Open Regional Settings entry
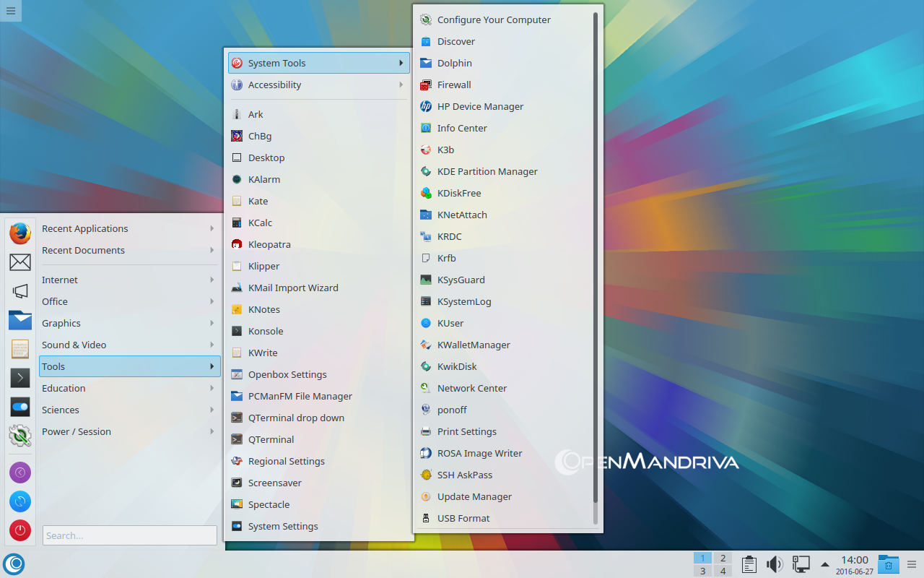This screenshot has height=578, width=924. (318, 461)
